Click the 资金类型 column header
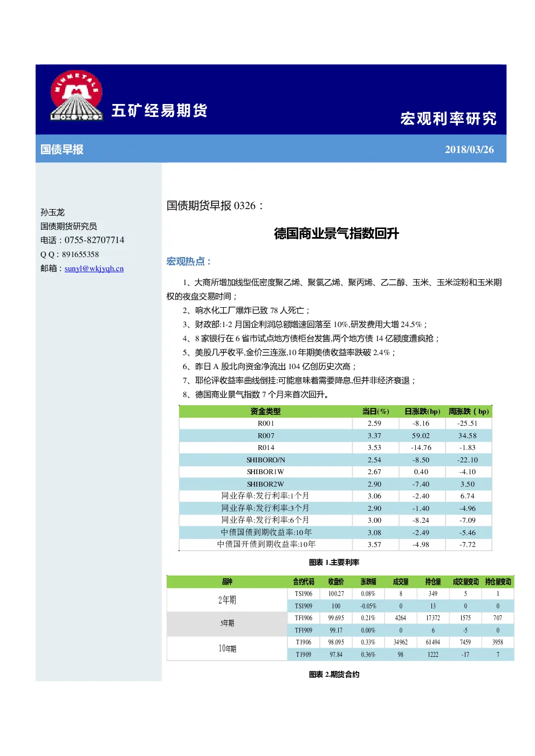The width and height of the screenshot is (535, 756). point(265,411)
